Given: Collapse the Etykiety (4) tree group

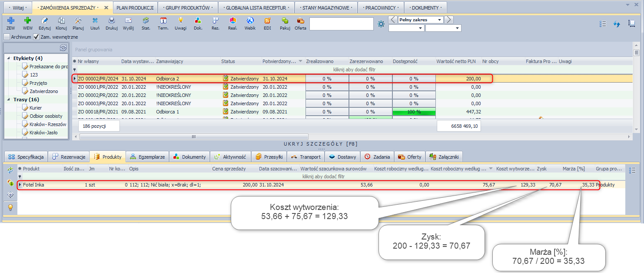Looking at the screenshot, I should click(x=9, y=58).
